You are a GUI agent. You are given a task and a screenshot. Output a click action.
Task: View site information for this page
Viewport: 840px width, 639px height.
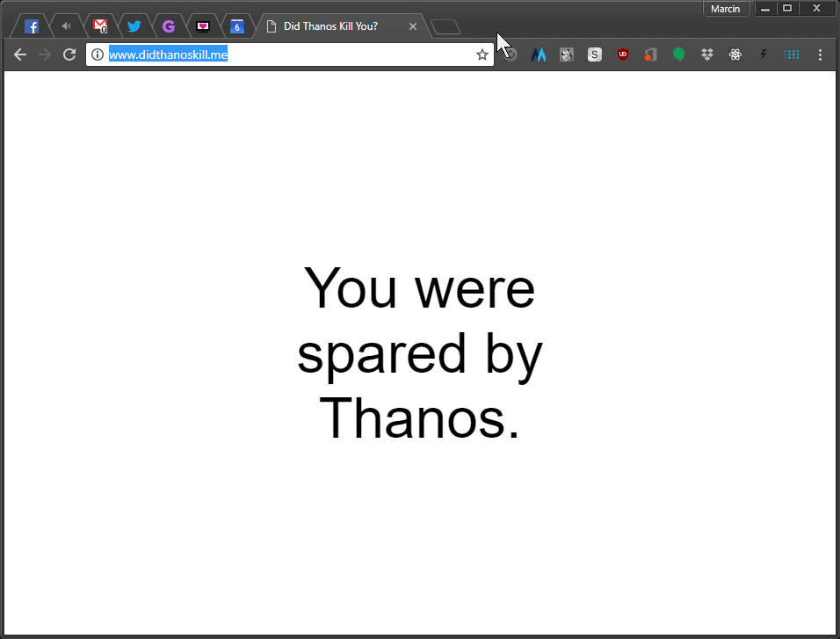click(98, 54)
